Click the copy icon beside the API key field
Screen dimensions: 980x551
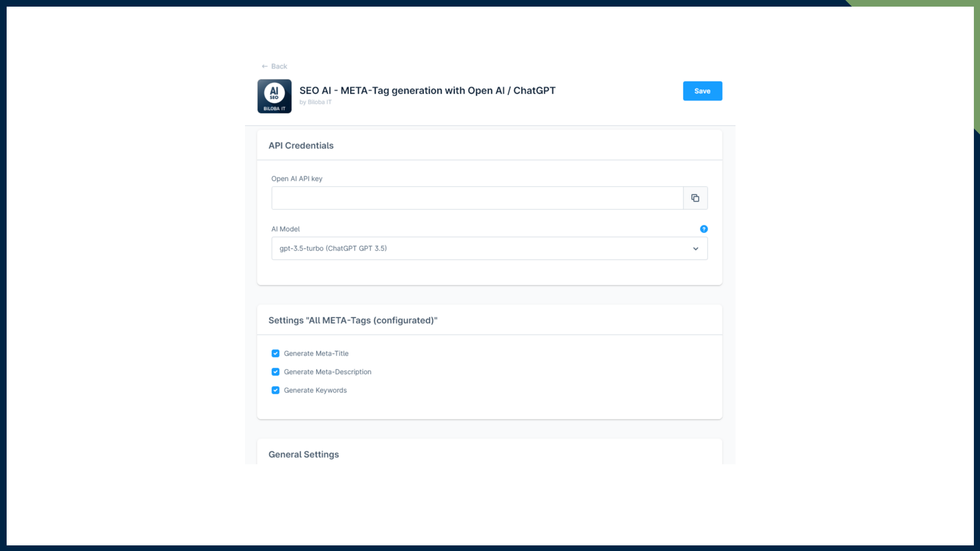click(695, 198)
